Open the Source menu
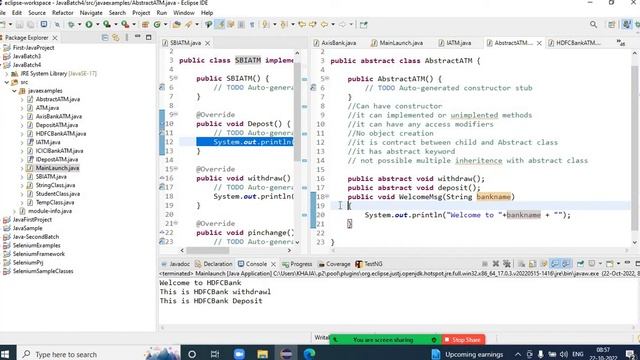Screen dimensions: 640x360 point(37,13)
